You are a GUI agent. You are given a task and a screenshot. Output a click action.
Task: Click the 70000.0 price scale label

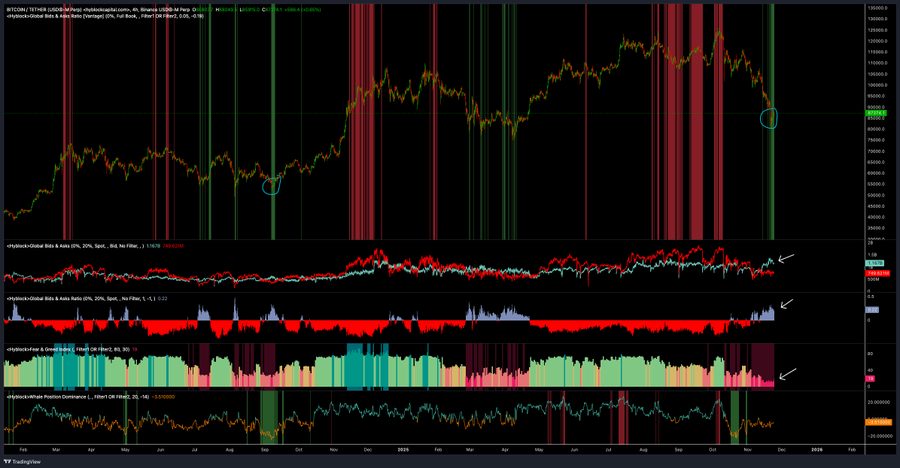tap(877, 151)
